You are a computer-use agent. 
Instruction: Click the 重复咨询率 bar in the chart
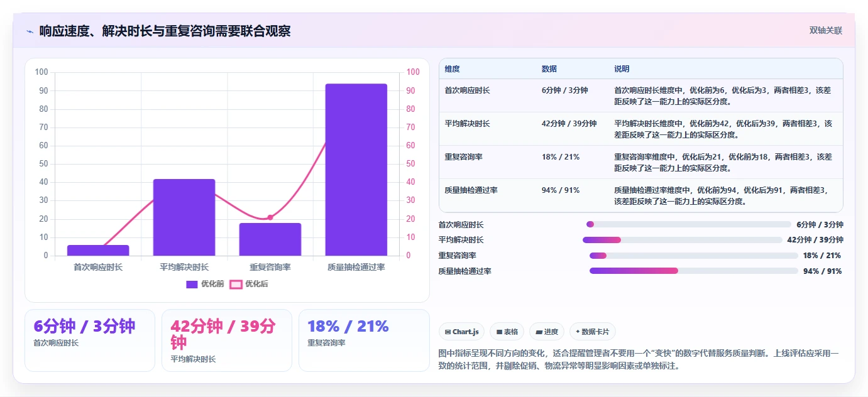(x=270, y=239)
